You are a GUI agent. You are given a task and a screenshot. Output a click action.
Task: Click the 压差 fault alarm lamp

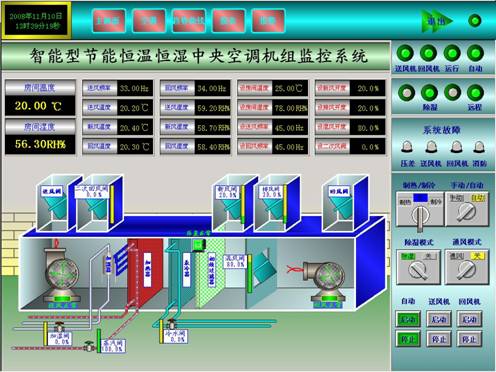click(407, 147)
